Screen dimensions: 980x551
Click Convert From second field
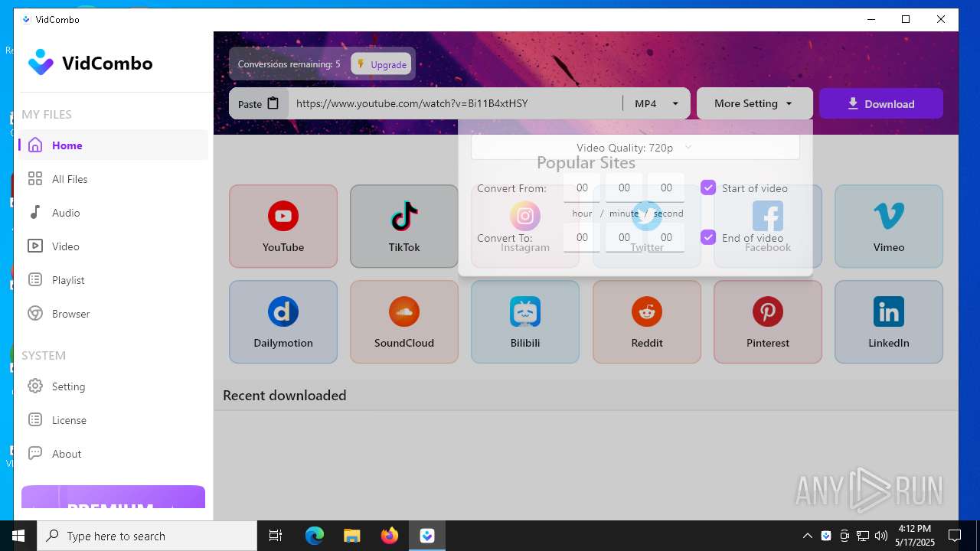(x=666, y=187)
